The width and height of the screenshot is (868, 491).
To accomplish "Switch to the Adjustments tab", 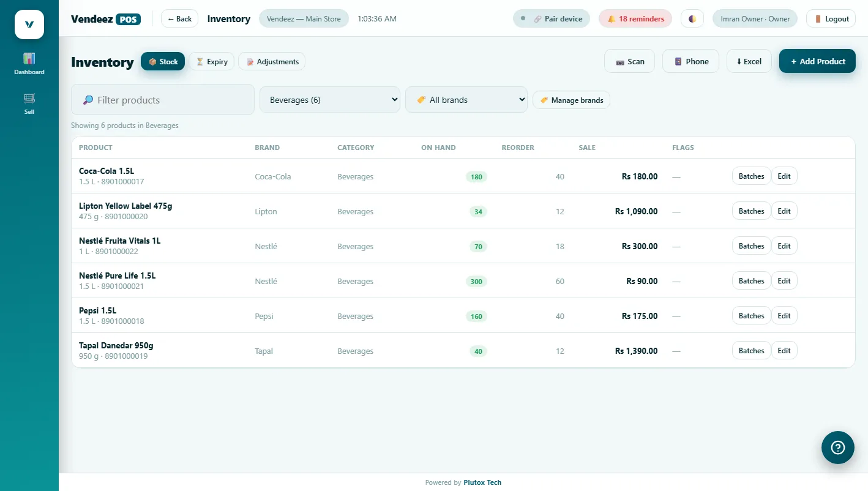I will tap(272, 62).
